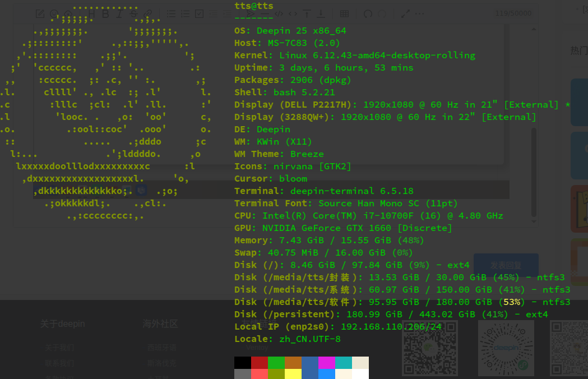Click the "Uptime: 3 days, 6 hours, 53 mins" line
Image resolution: width=588 pixels, height=379 pixels.
click(x=324, y=68)
